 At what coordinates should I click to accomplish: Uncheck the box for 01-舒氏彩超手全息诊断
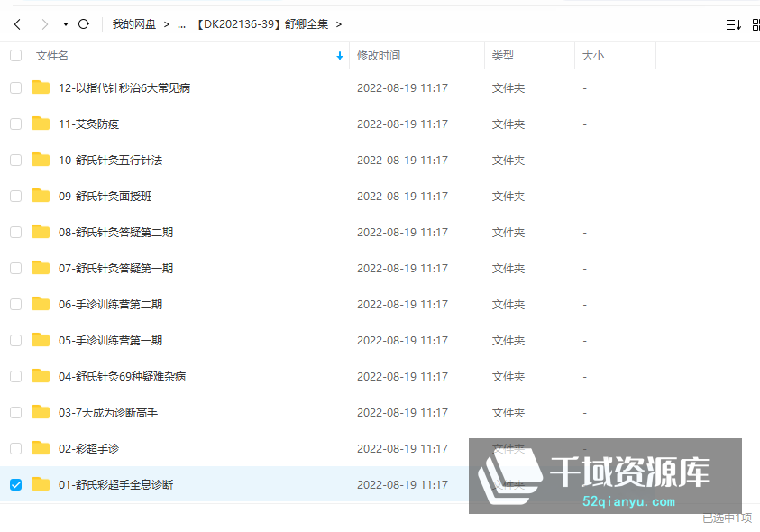pos(16,484)
